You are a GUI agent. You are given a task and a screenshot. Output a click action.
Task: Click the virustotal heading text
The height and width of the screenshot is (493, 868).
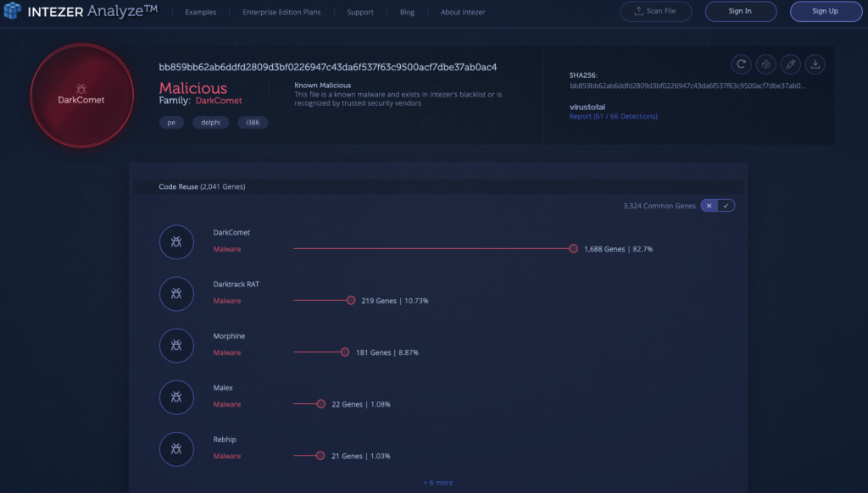[x=587, y=107]
